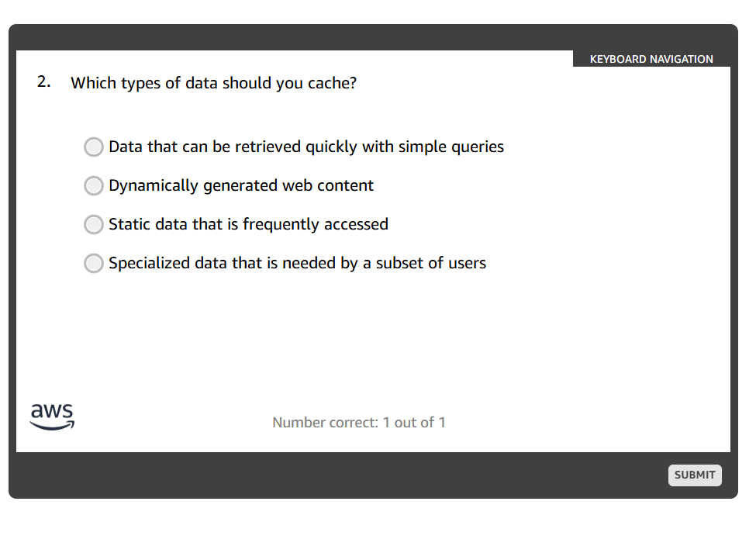756x553 pixels.
Task: Choose 'Dynamically generated web content' option
Action: pos(93,185)
